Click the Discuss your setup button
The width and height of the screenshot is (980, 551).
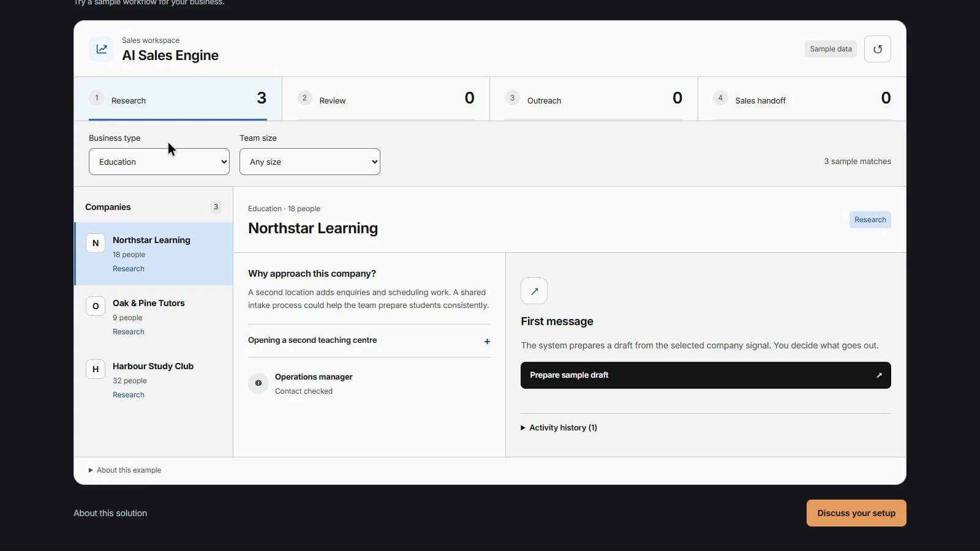856,513
